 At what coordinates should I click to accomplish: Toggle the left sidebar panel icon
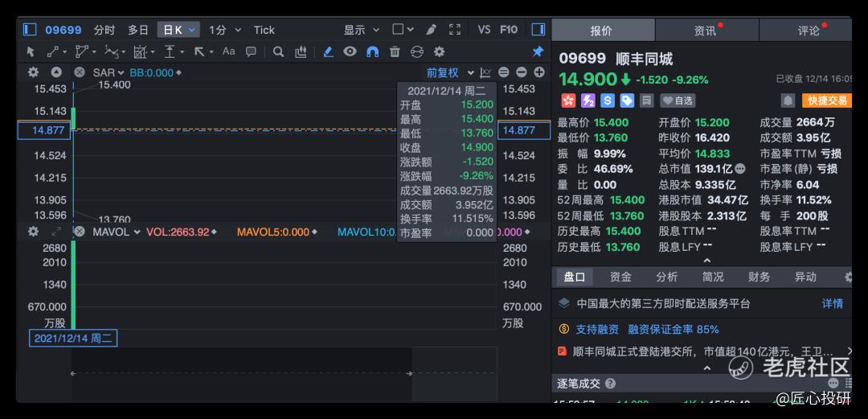click(x=30, y=30)
